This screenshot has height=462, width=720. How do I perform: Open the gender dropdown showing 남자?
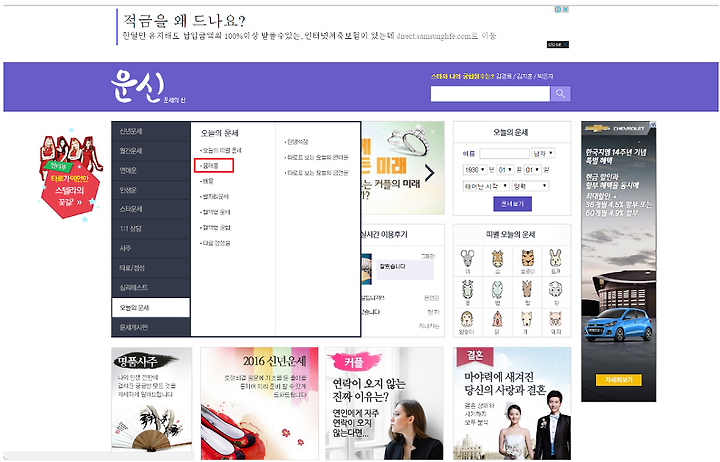(x=543, y=153)
